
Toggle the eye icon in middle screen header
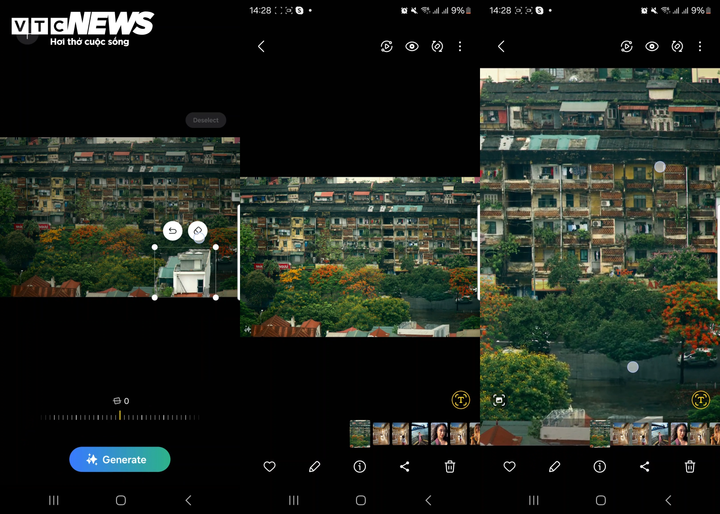coord(412,46)
